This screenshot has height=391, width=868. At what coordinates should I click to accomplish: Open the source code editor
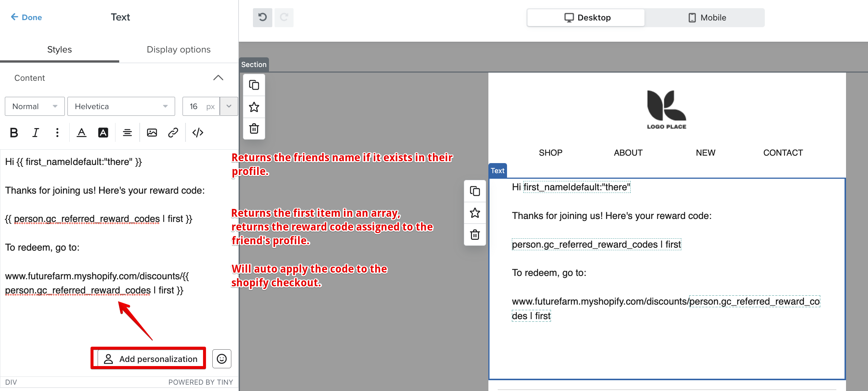pos(197,132)
